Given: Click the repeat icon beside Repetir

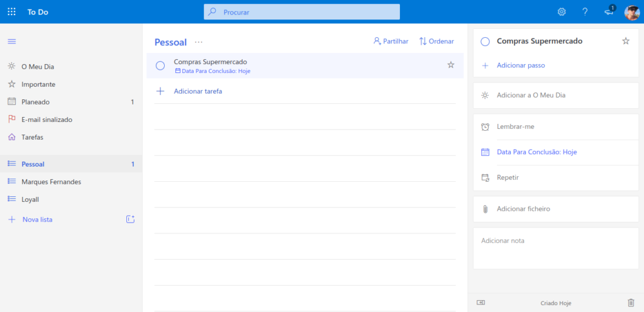Looking at the screenshot, I should tap(485, 178).
